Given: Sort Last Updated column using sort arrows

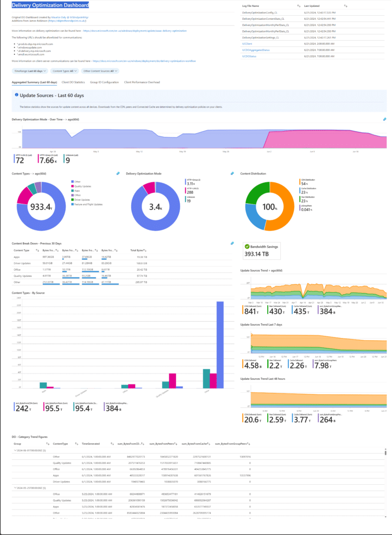Looking at the screenshot, I should (x=346, y=5).
